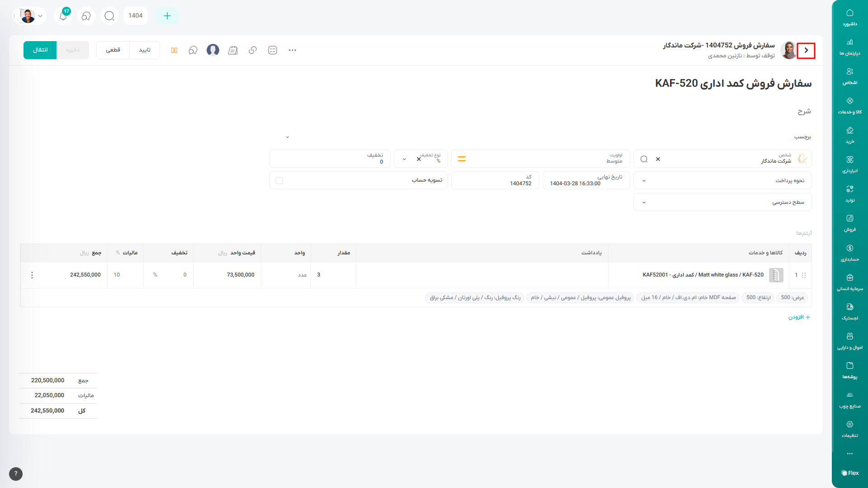
Task: Click the back arrow next to order title
Action: point(806,51)
